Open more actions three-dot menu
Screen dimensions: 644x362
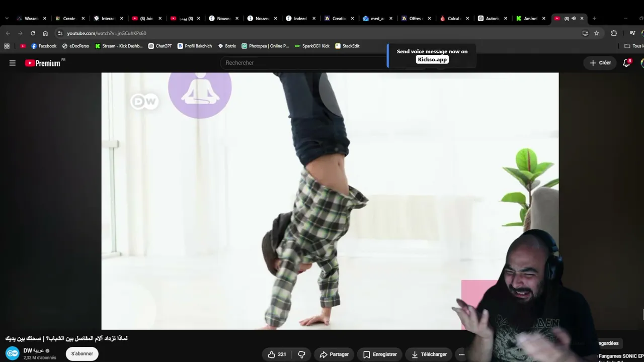[x=462, y=354]
